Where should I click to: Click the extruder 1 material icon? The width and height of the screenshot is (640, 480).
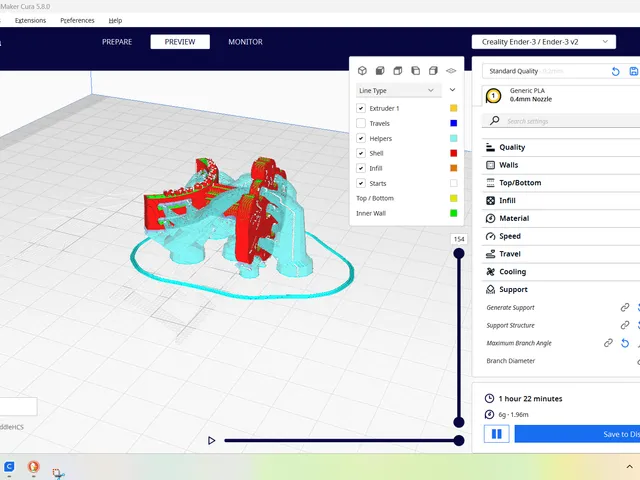[x=493, y=96]
